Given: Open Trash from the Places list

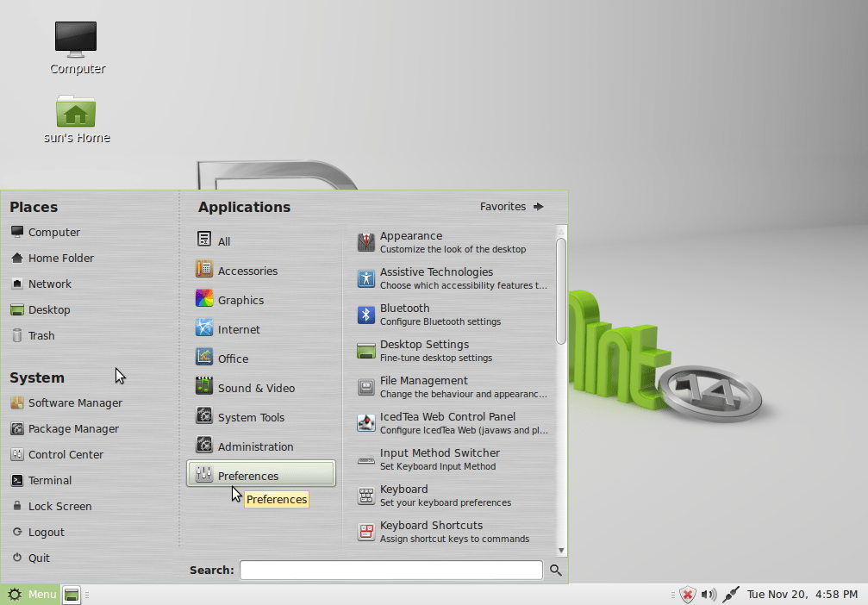Looking at the screenshot, I should pyautogui.click(x=34, y=335).
